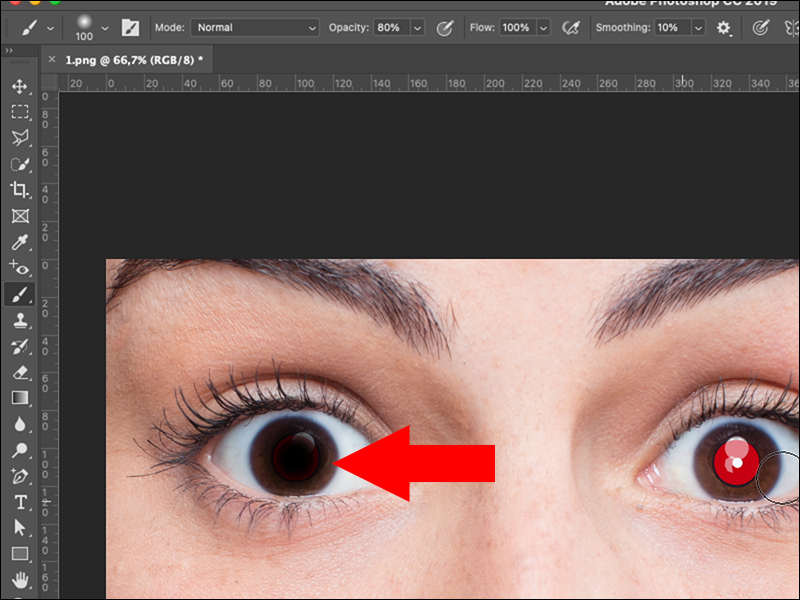Viewport: 800px width, 600px height.
Task: Open the tool preset picker arrow
Action: [50, 29]
